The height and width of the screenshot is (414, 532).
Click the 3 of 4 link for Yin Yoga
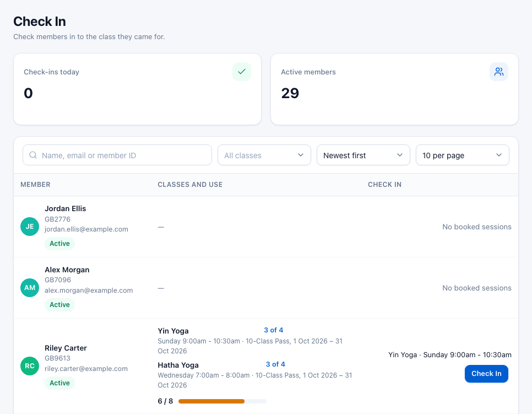[x=274, y=330]
